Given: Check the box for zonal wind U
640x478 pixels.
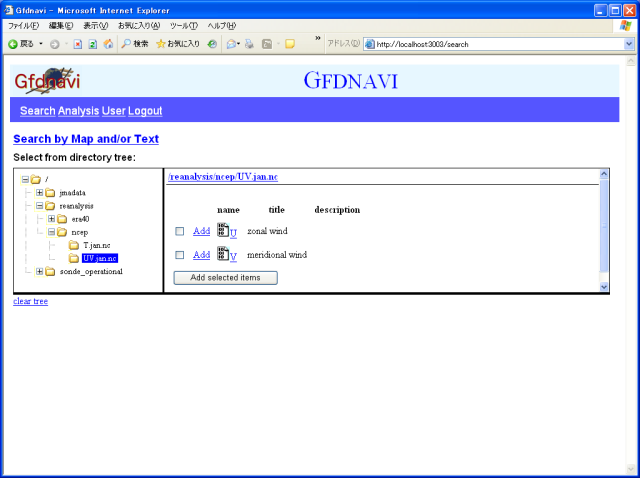Looking at the screenshot, I should (x=180, y=231).
